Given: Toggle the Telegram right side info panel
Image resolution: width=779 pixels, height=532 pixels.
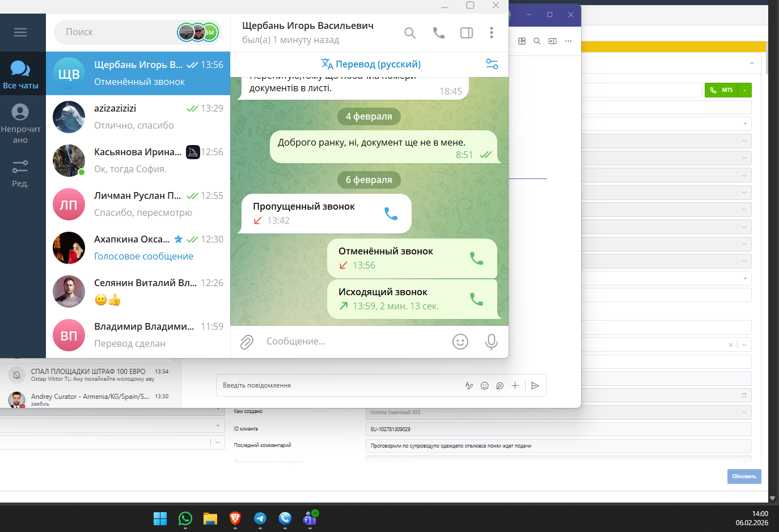Looking at the screenshot, I should tap(467, 33).
